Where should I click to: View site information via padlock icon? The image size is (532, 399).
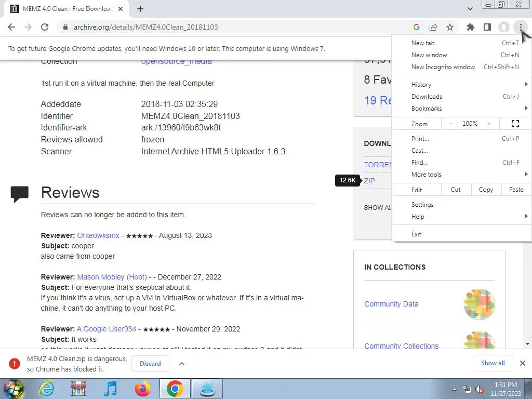[65, 27]
